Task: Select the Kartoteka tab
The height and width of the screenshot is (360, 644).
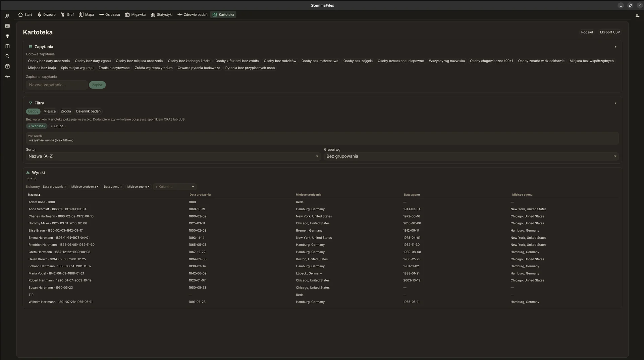Action: [x=223, y=14]
